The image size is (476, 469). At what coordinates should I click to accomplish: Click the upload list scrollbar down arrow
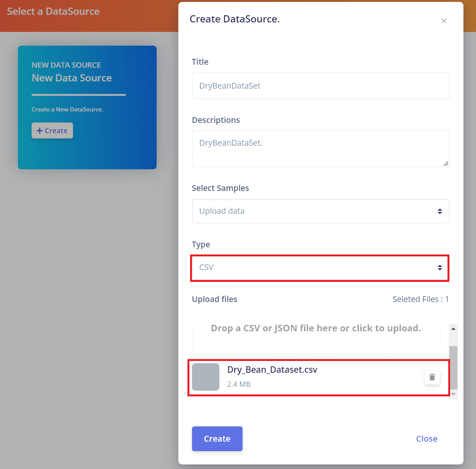[x=453, y=394]
